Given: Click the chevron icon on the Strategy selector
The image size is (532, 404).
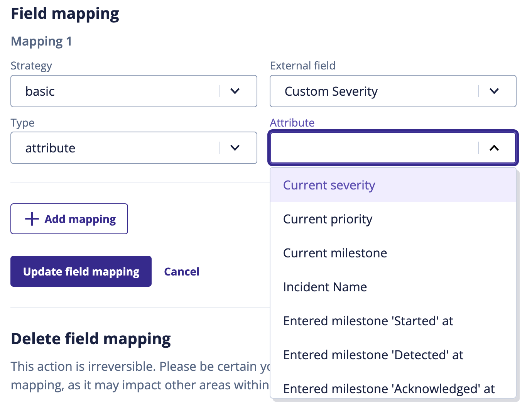Looking at the screenshot, I should (x=235, y=91).
